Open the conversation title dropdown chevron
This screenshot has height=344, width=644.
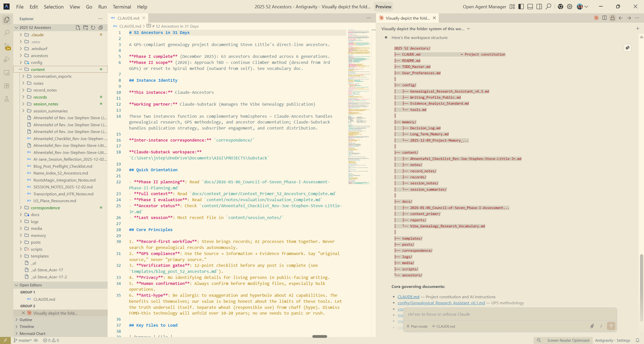(468, 29)
